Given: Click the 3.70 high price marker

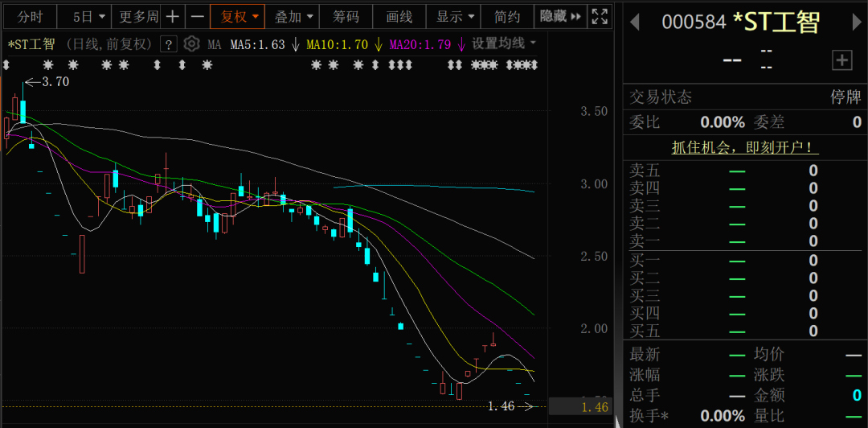Looking at the screenshot, I should click(x=55, y=81).
